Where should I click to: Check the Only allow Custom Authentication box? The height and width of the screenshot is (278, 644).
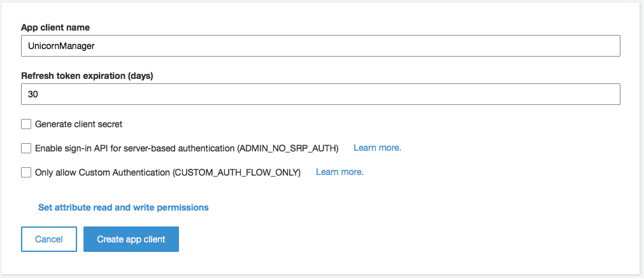click(26, 172)
